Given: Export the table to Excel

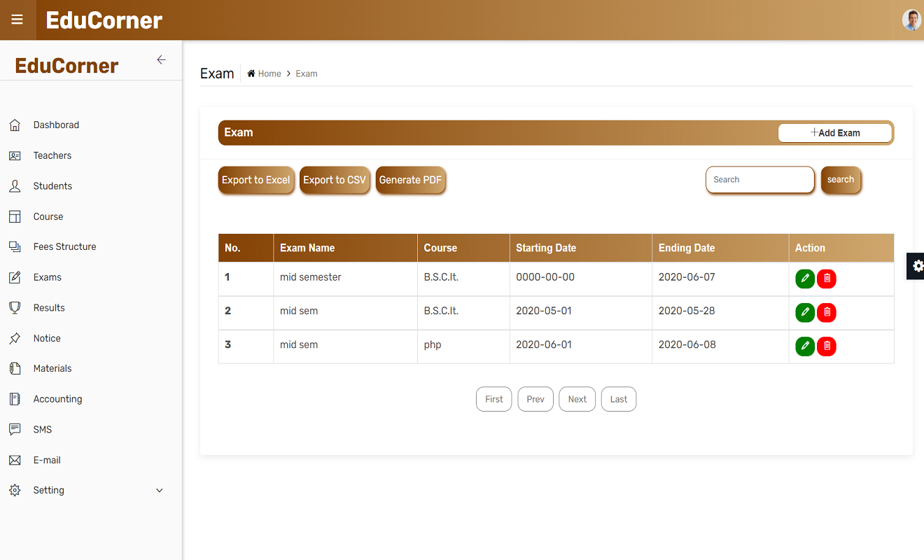Looking at the screenshot, I should (256, 180).
